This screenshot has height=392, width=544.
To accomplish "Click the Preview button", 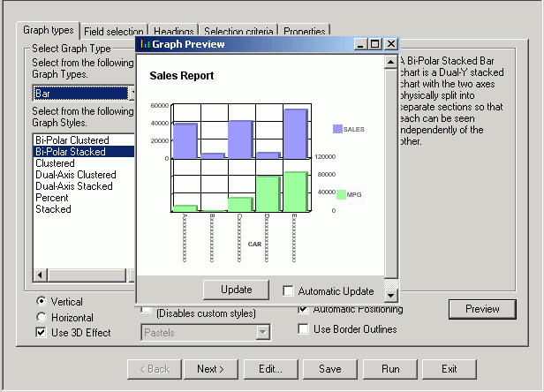I will click(x=482, y=309).
